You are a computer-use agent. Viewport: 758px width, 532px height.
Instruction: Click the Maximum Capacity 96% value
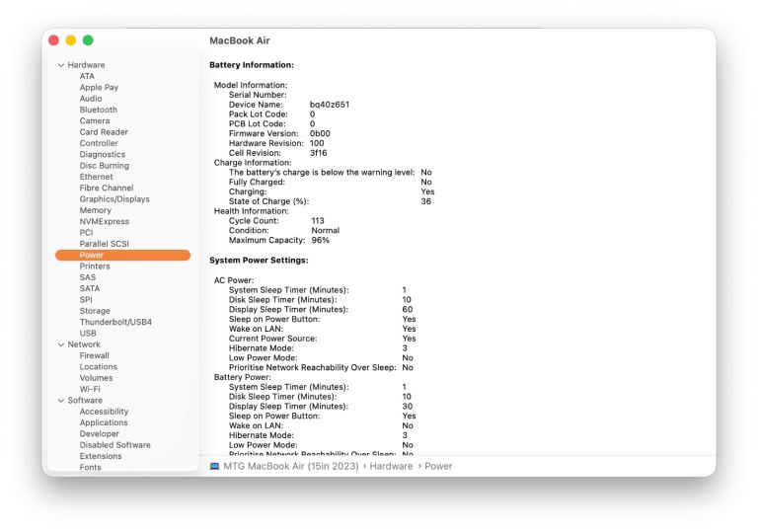click(x=320, y=240)
